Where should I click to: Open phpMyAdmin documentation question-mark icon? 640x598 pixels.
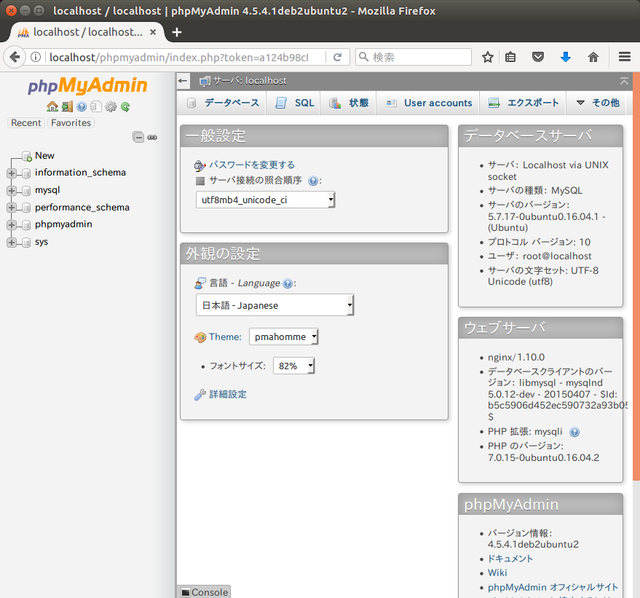tap(81, 107)
